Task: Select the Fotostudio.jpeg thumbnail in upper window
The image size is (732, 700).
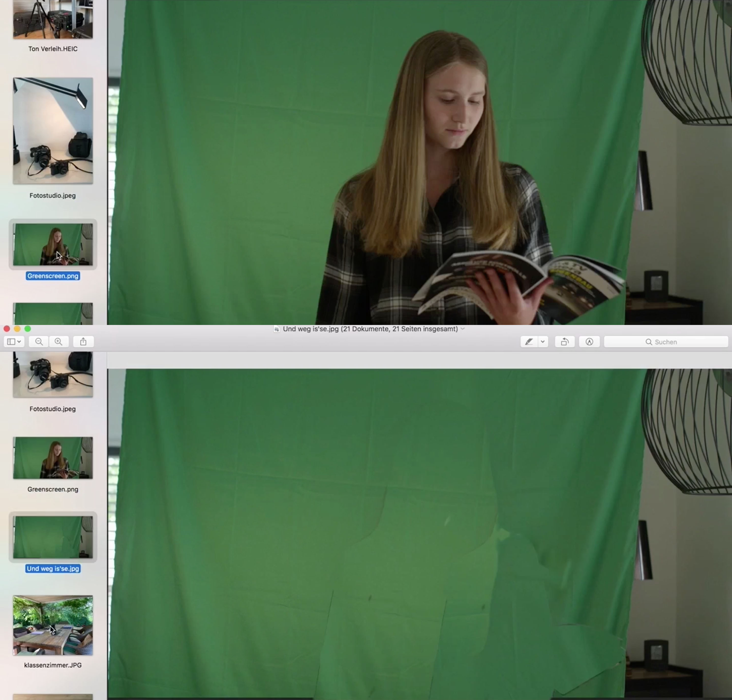Action: 53,131
